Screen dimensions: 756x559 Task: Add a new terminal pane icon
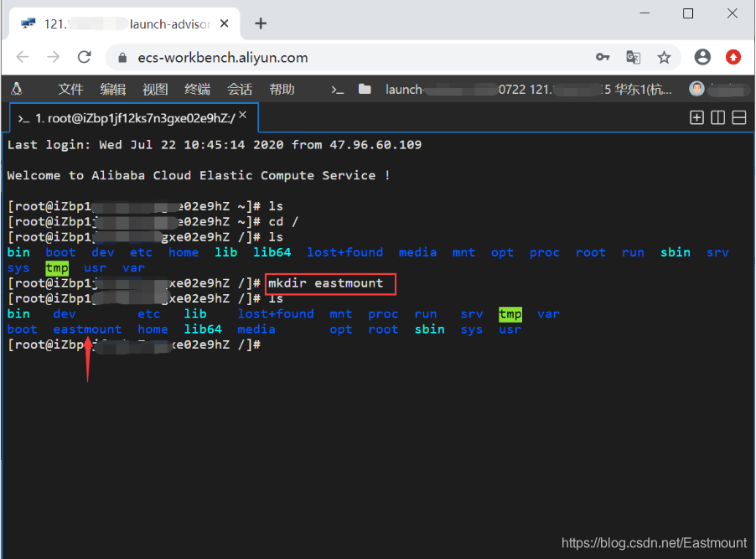pos(696,117)
